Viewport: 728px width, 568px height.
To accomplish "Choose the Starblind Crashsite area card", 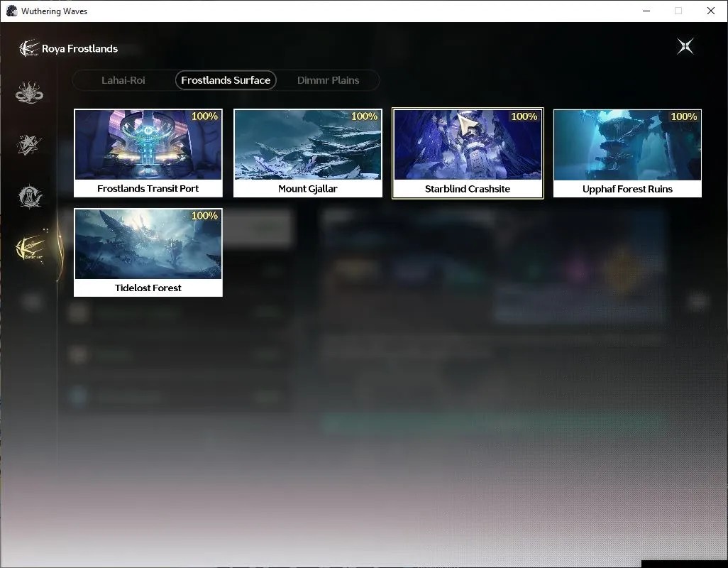I will click(468, 153).
